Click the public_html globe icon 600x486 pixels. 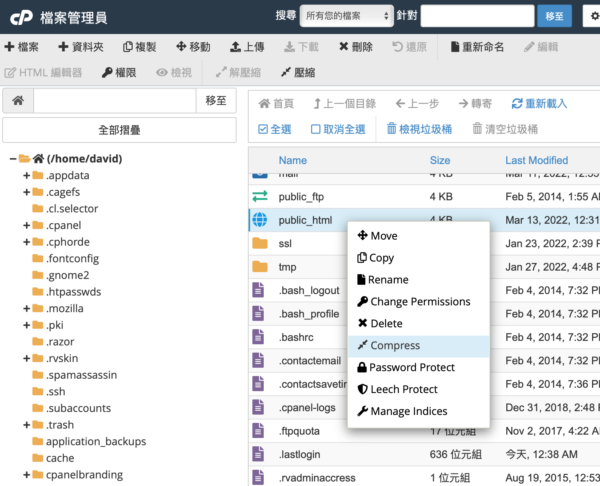[x=260, y=220]
